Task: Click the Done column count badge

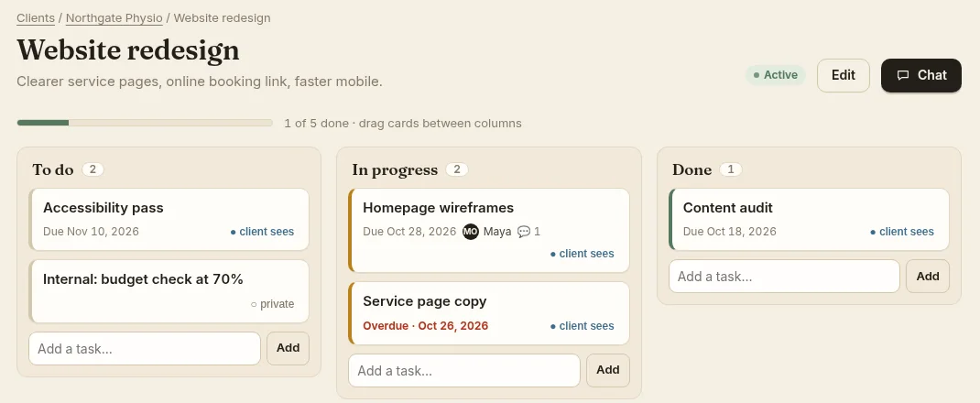Action: pyautogui.click(x=731, y=169)
